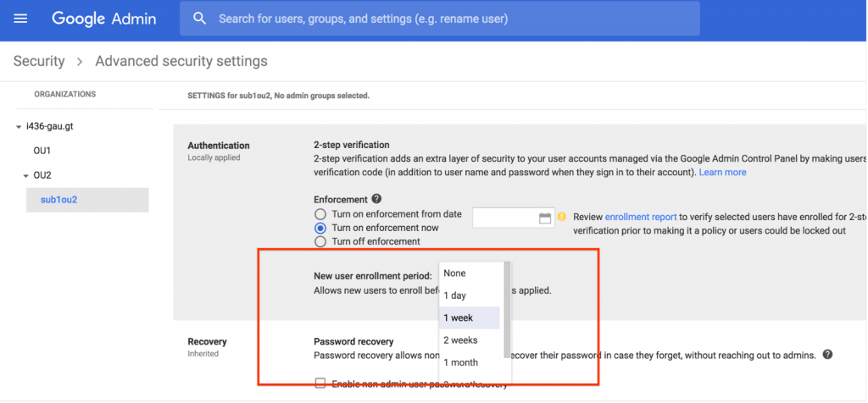This screenshot has width=868, height=403.
Task: Select Turn on enforcement from date
Action: click(320, 215)
